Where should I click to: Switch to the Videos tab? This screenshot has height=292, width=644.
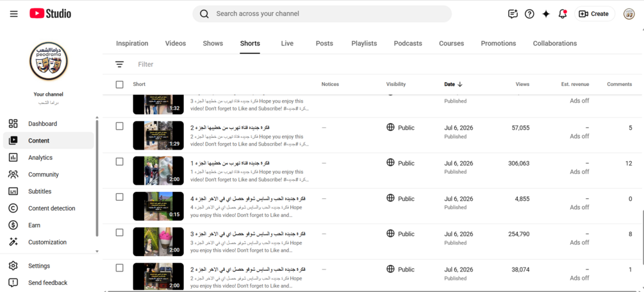pyautogui.click(x=176, y=43)
